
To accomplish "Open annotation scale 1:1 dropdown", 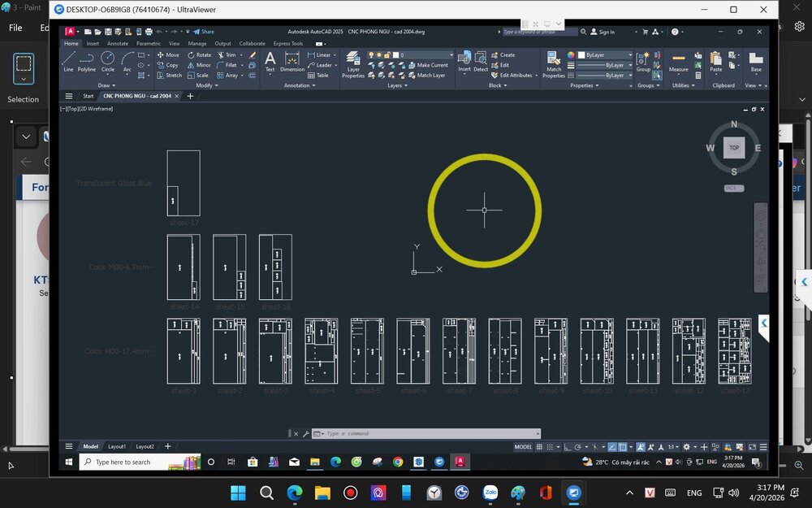I will point(672,446).
